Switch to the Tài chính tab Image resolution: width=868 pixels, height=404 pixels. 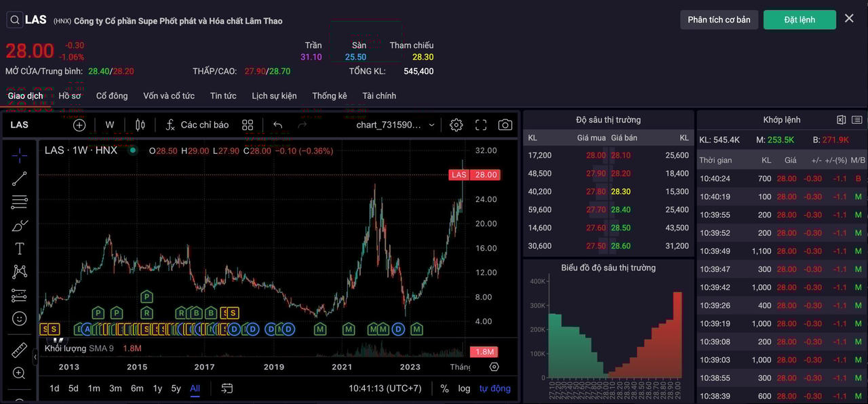(379, 96)
